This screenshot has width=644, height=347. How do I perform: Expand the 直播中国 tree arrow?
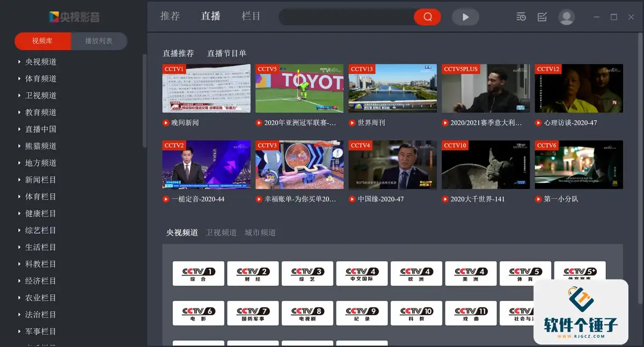[19, 129]
